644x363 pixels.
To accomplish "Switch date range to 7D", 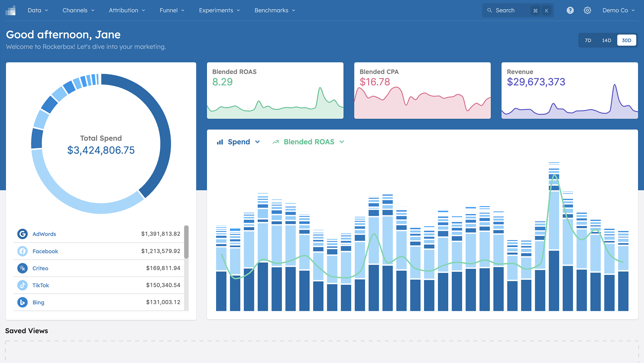I will [588, 40].
